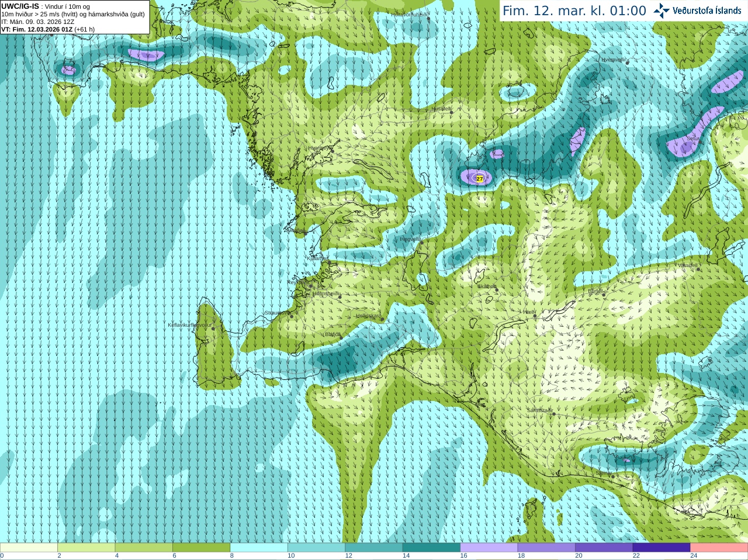Click the 8–10 m/s pale cyan legend swatch
The height and width of the screenshot is (560, 748).
(259, 548)
